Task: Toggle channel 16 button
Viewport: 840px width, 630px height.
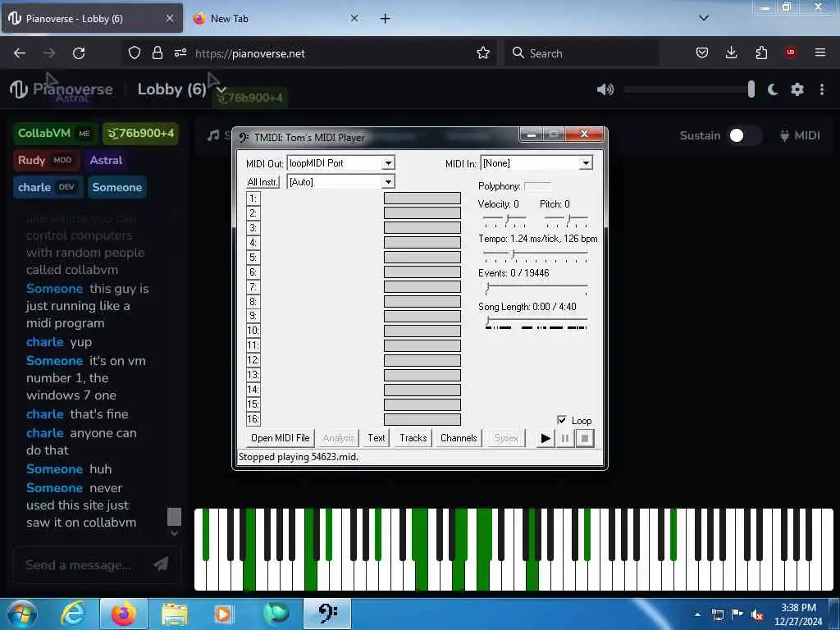Action: point(253,419)
